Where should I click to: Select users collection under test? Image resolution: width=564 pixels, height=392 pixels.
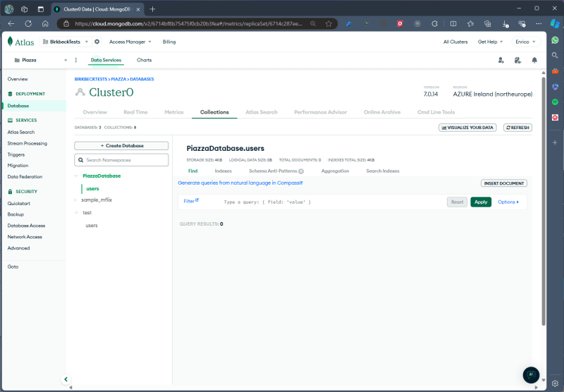[92, 226]
